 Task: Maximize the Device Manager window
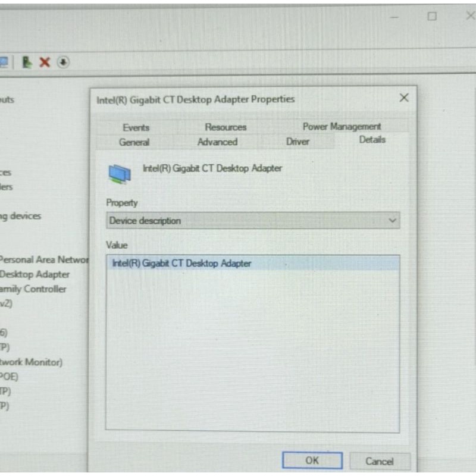click(432, 16)
